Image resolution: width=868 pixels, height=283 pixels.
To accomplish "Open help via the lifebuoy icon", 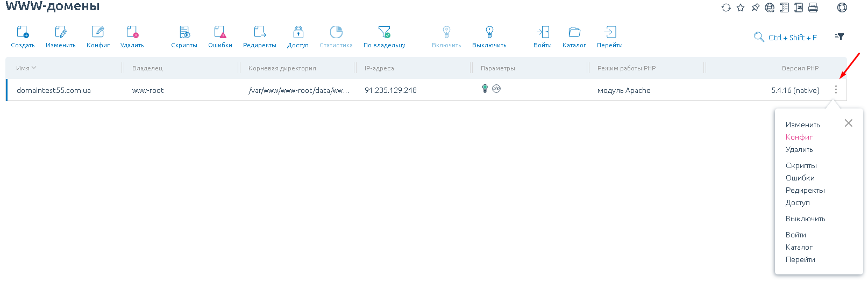I will pyautogui.click(x=842, y=8).
